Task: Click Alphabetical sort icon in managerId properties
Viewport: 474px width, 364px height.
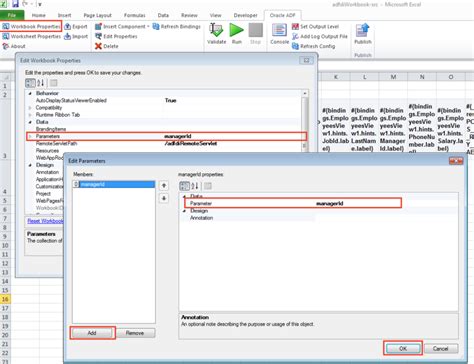Action: coord(195,186)
